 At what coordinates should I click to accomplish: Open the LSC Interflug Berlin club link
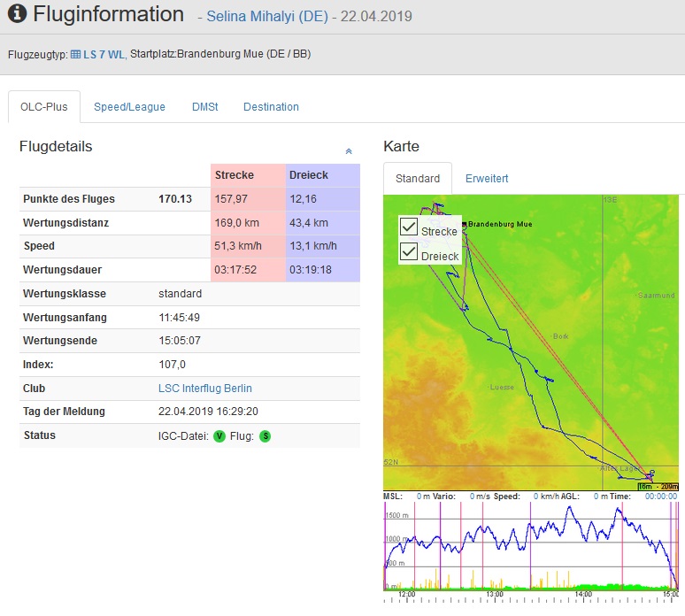point(204,389)
